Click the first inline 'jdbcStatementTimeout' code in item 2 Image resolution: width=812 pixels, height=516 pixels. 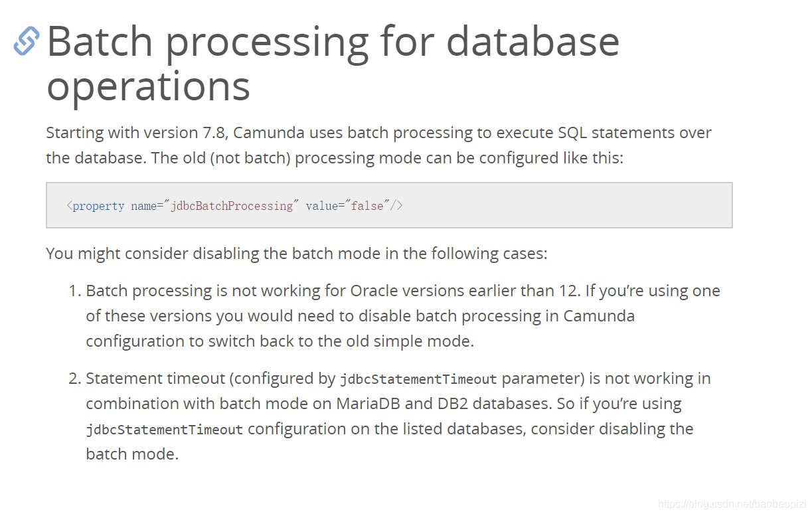tap(418, 379)
